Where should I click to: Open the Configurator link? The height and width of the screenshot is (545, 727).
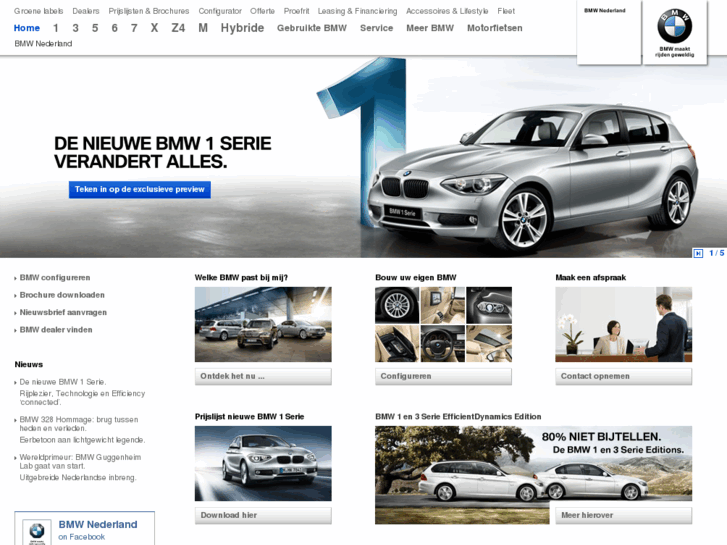(x=220, y=11)
